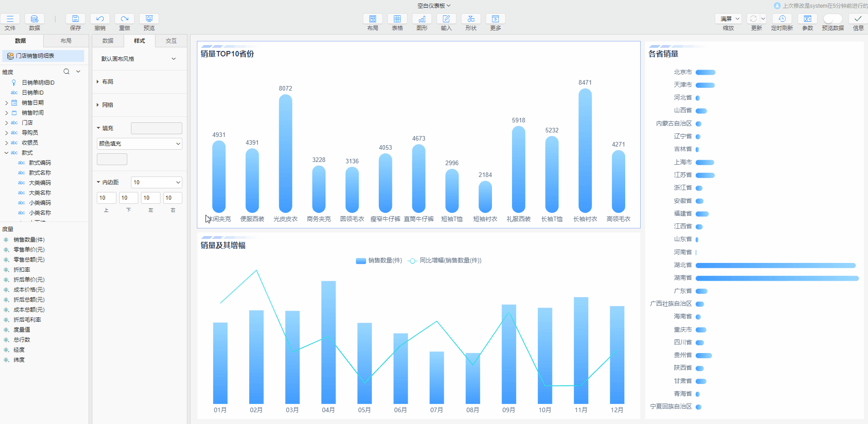Expand the 销售日期 dimension node
This screenshot has height=424, width=868.
[x=6, y=103]
